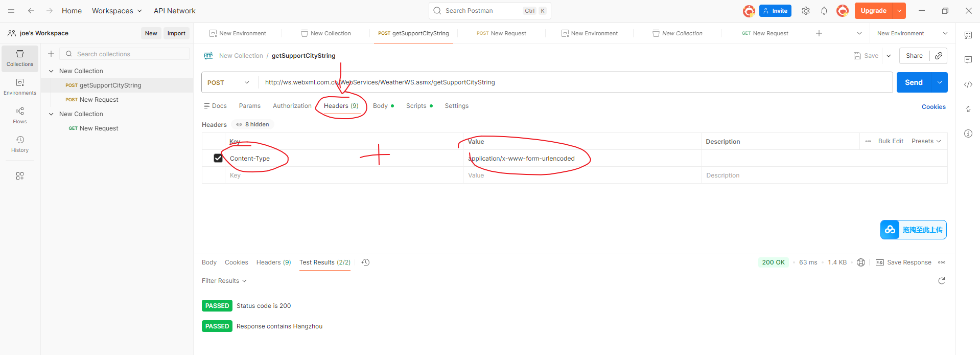The height and width of the screenshot is (355, 980).
Task: Click Bulk Edit for headers
Action: coord(891,141)
